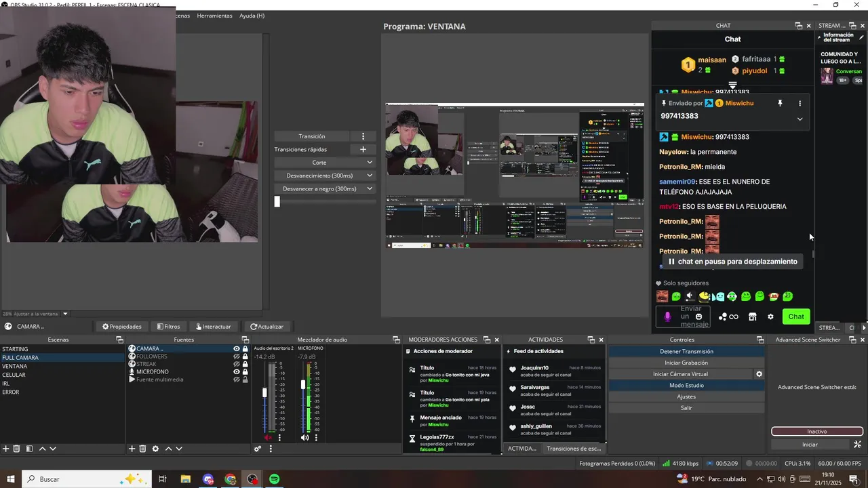Open the preview scaling dropdown arrow
Image resolution: width=868 pixels, height=488 pixels.
point(65,314)
